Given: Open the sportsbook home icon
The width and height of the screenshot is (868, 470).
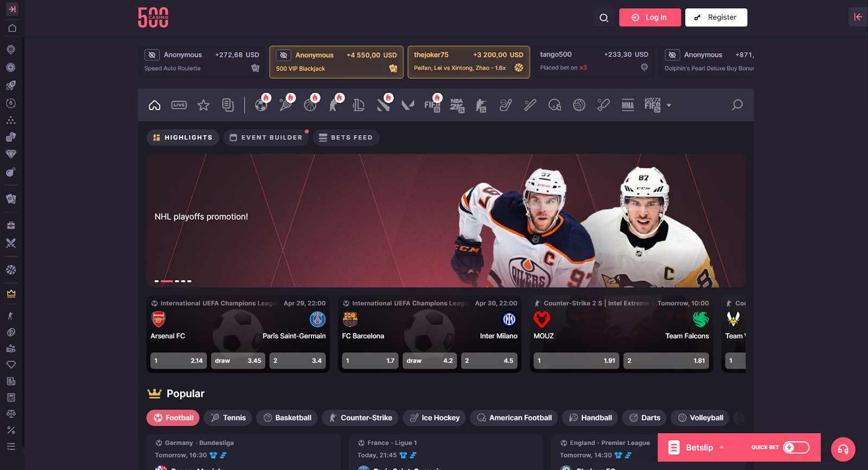Looking at the screenshot, I should [x=155, y=105].
